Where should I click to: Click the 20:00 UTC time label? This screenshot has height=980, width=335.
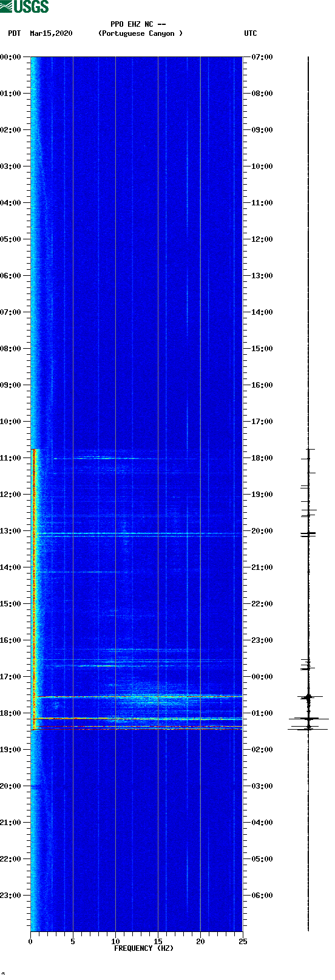tap(262, 531)
